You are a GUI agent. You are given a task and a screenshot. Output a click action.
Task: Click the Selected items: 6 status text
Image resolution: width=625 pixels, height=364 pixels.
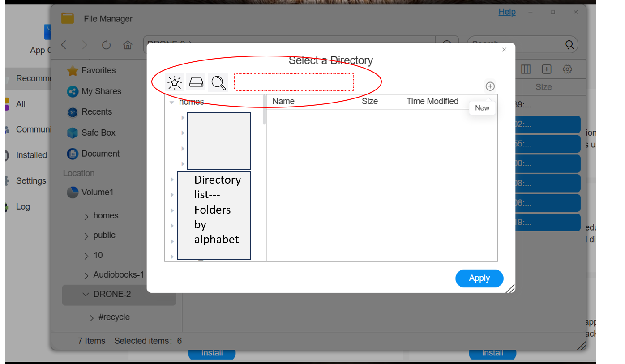148,341
